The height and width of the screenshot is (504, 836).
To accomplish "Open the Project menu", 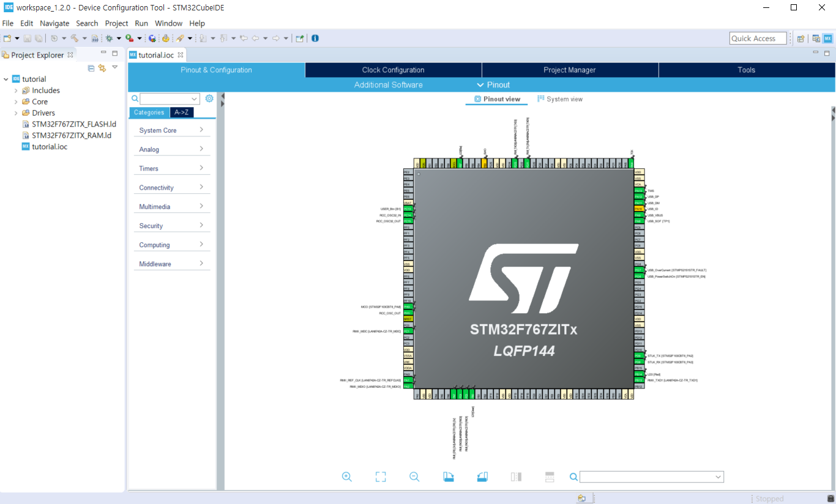I will pyautogui.click(x=117, y=23).
